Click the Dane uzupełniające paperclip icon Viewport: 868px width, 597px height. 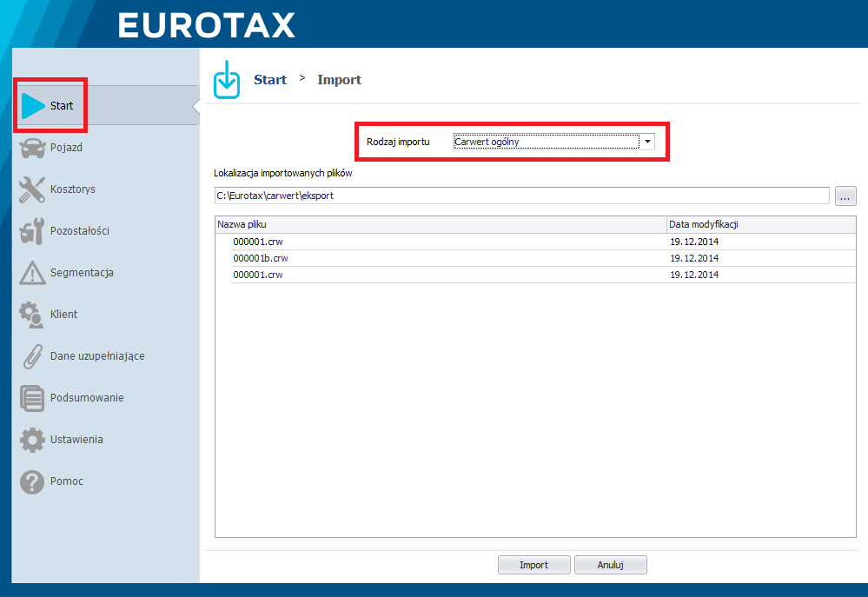[x=32, y=356]
